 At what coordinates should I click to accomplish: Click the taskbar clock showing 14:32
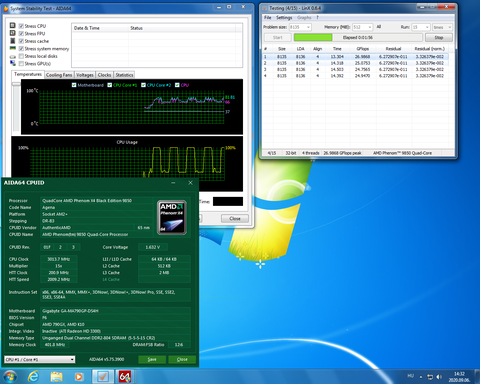coord(459,377)
